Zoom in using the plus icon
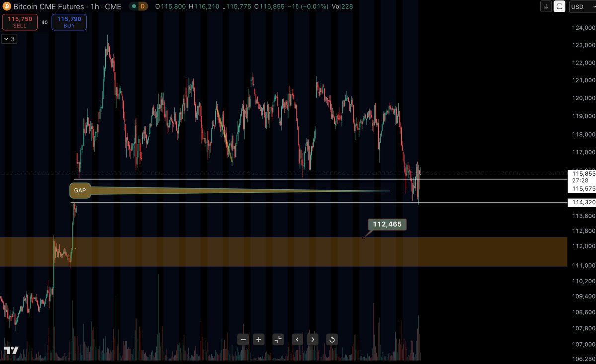The width and height of the screenshot is (596, 364). [258, 339]
